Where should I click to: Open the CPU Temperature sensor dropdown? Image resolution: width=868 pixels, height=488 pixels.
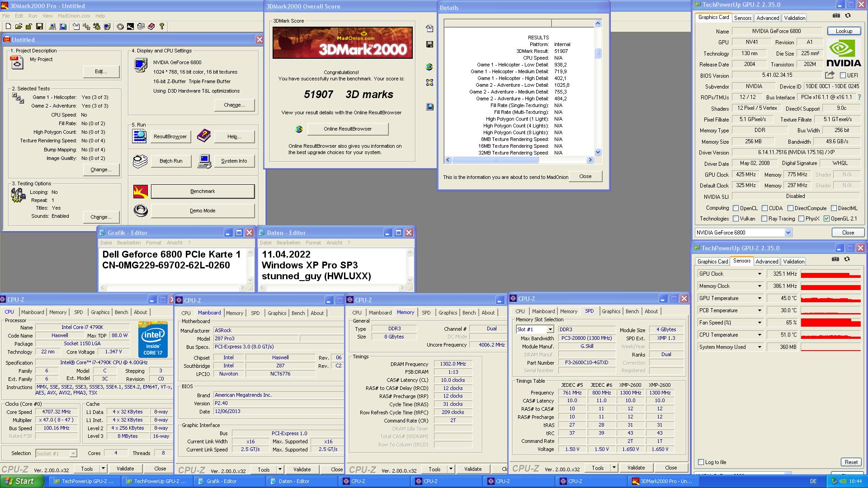[x=759, y=335]
